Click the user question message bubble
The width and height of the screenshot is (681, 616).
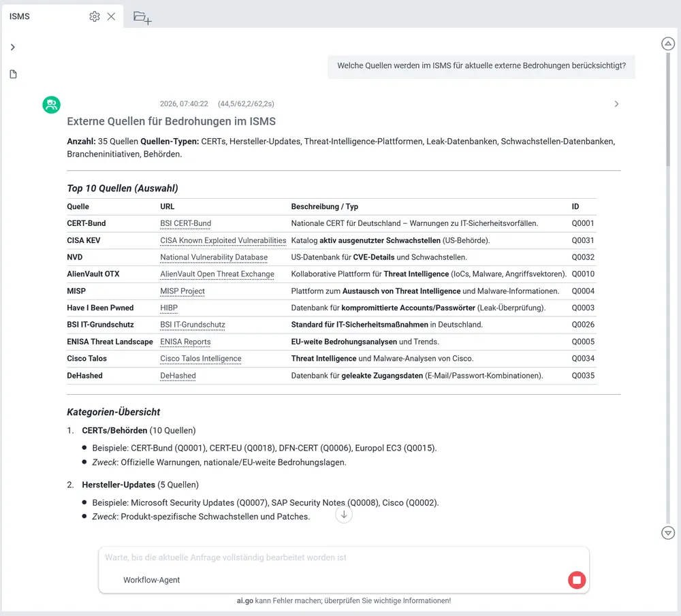[x=481, y=66]
